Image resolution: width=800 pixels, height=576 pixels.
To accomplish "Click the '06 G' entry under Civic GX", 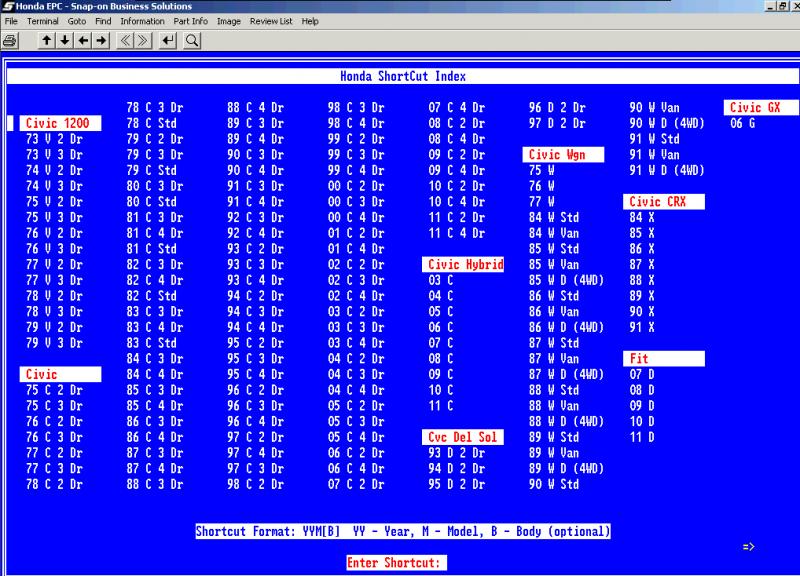I will pyautogui.click(x=742, y=123).
